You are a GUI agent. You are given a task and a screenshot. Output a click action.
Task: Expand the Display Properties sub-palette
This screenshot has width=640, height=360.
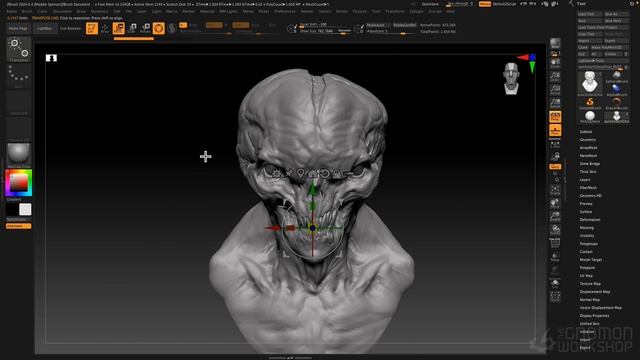[x=594, y=316]
